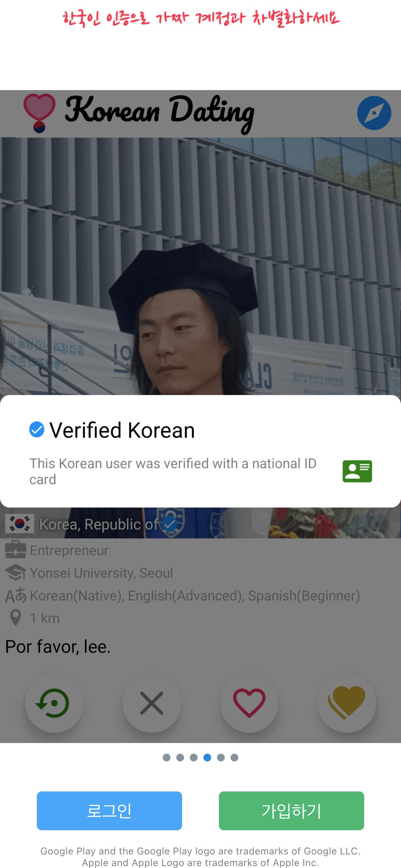Click the location pin icon by 1 km
The width and height of the screenshot is (401, 868).
(15, 618)
